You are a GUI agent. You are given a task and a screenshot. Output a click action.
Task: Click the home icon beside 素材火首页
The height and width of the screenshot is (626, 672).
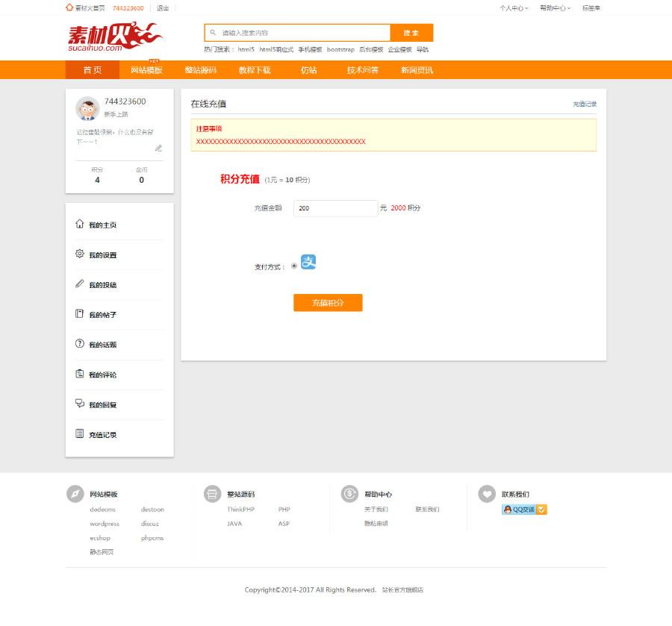click(x=69, y=7)
